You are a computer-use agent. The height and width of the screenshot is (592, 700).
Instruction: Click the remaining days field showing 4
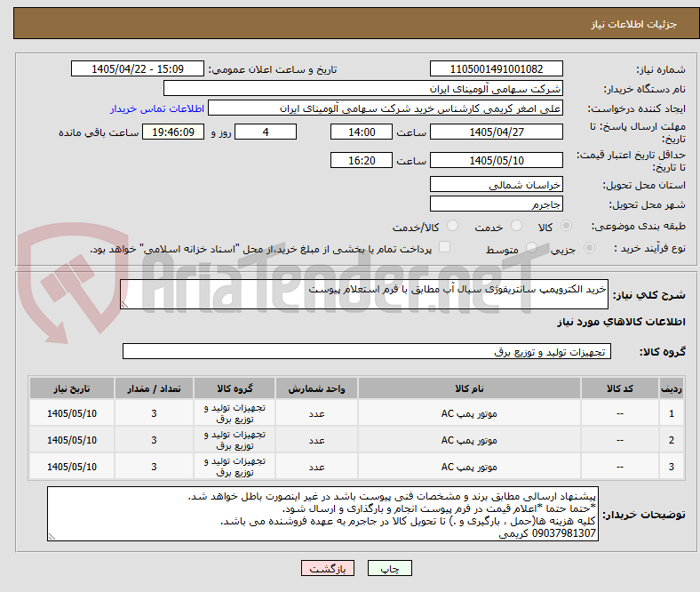(x=266, y=132)
